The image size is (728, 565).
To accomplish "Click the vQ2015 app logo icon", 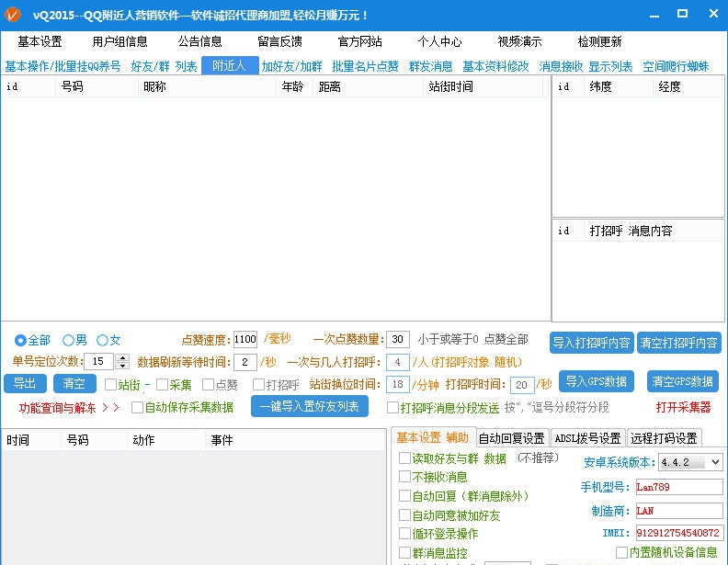I will coord(13,15).
